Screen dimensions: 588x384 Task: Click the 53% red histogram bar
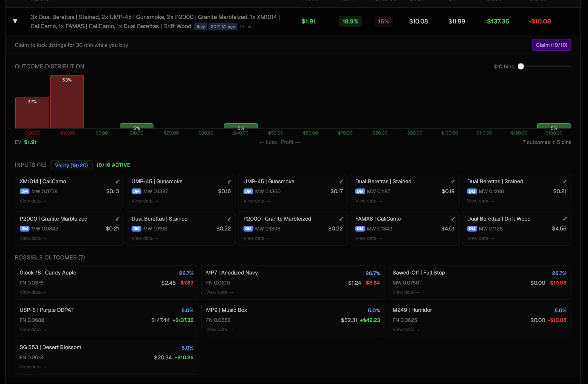click(x=67, y=102)
